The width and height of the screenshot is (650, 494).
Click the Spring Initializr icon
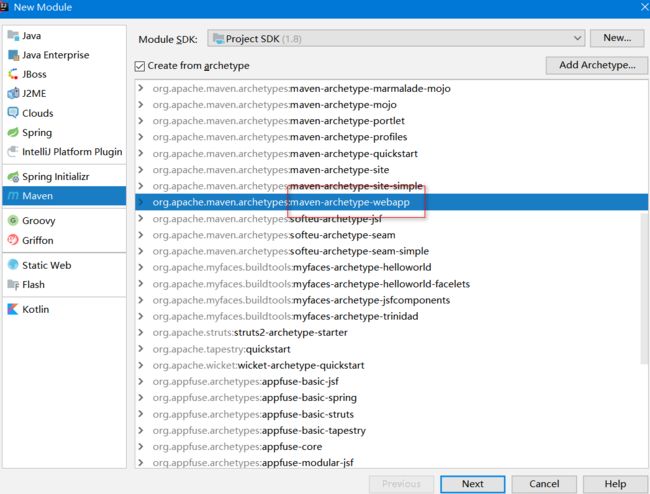pos(13,177)
